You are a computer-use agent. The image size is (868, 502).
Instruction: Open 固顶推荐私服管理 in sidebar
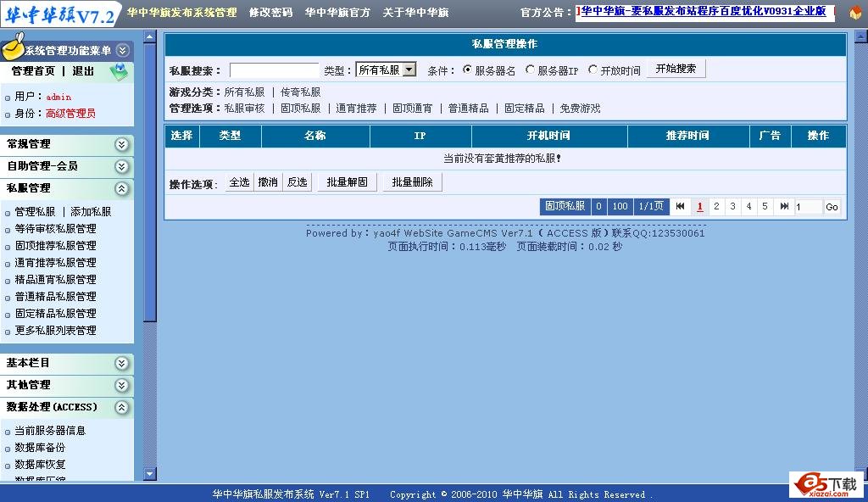pos(55,245)
